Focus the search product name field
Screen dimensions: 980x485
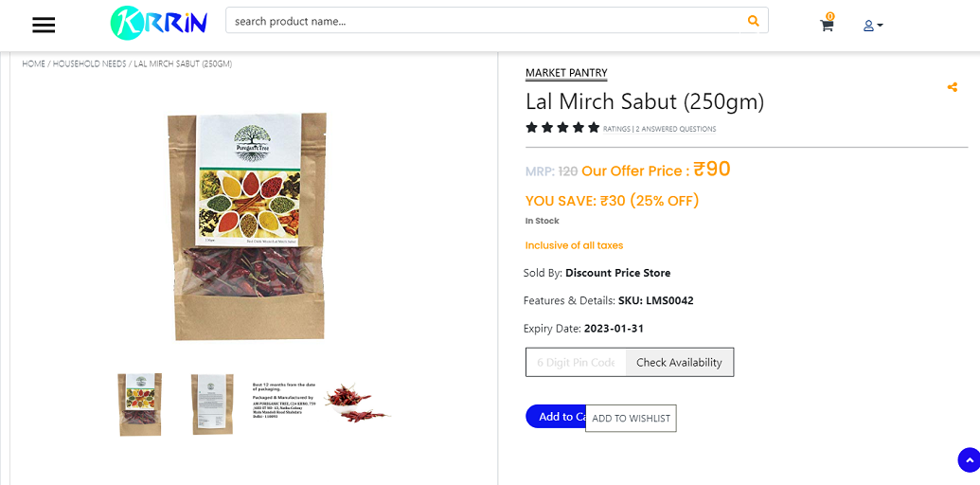[483, 21]
